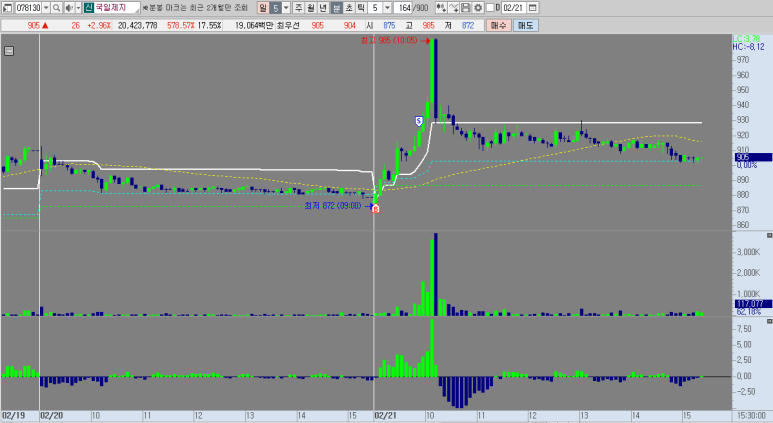Click the HC:-8.12 indicator text

pyautogui.click(x=748, y=47)
